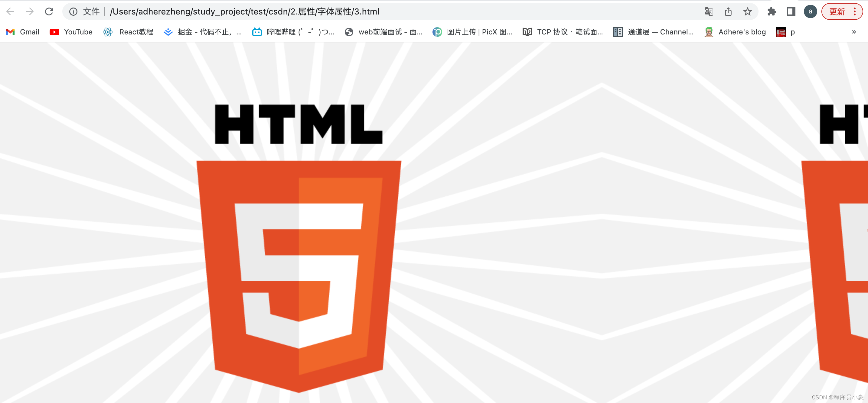Open the 哔哩哔哩 bookmark
The height and width of the screenshot is (403, 868).
[x=293, y=32]
